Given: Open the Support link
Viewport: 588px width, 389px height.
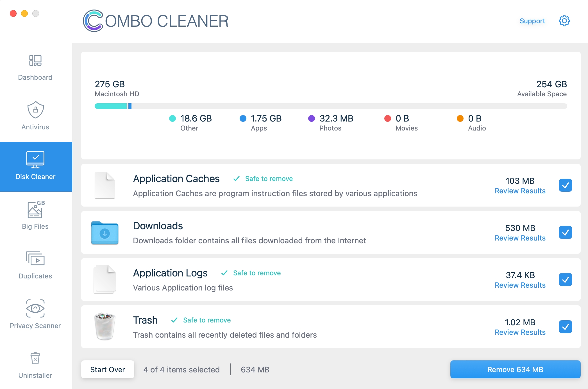Looking at the screenshot, I should coord(532,21).
